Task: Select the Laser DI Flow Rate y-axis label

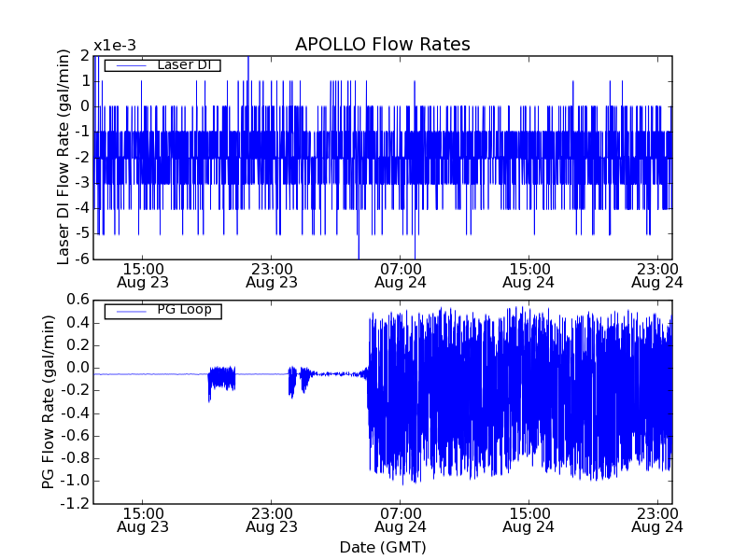Action: [64, 157]
